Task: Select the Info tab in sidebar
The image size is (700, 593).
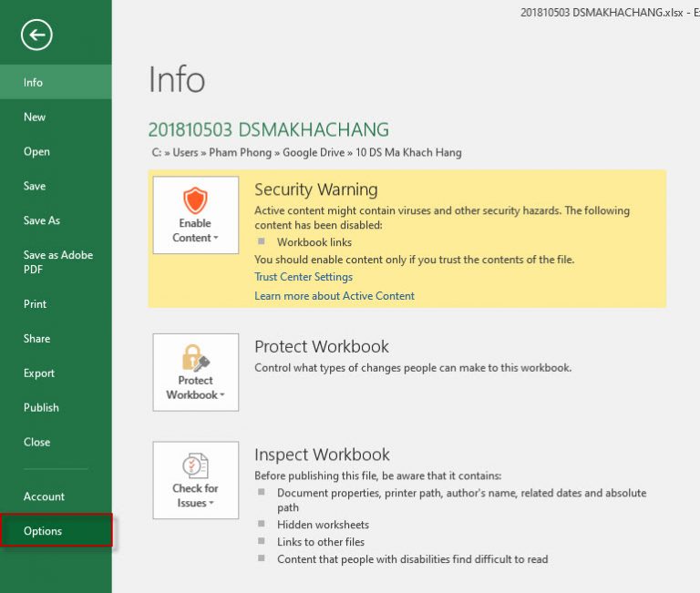Action: (x=34, y=82)
